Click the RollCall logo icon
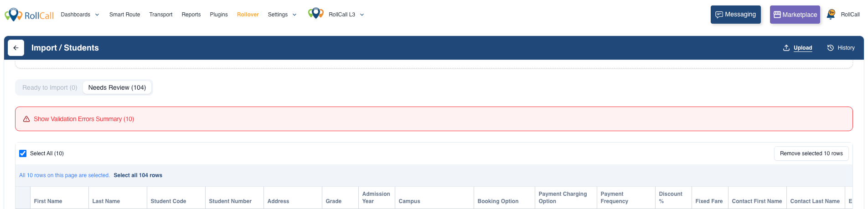Screen dimensions: 868x209 click(14, 15)
